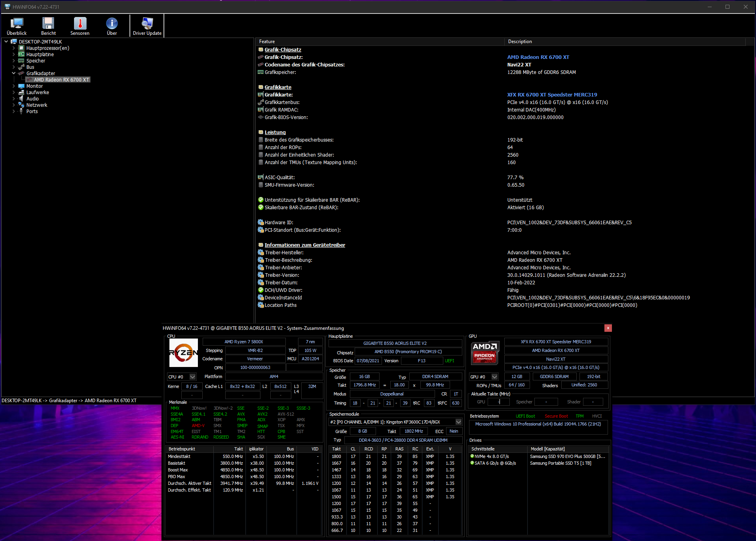Click the NVMe drive green status indicator
This screenshot has height=541, width=756.
(x=472, y=456)
